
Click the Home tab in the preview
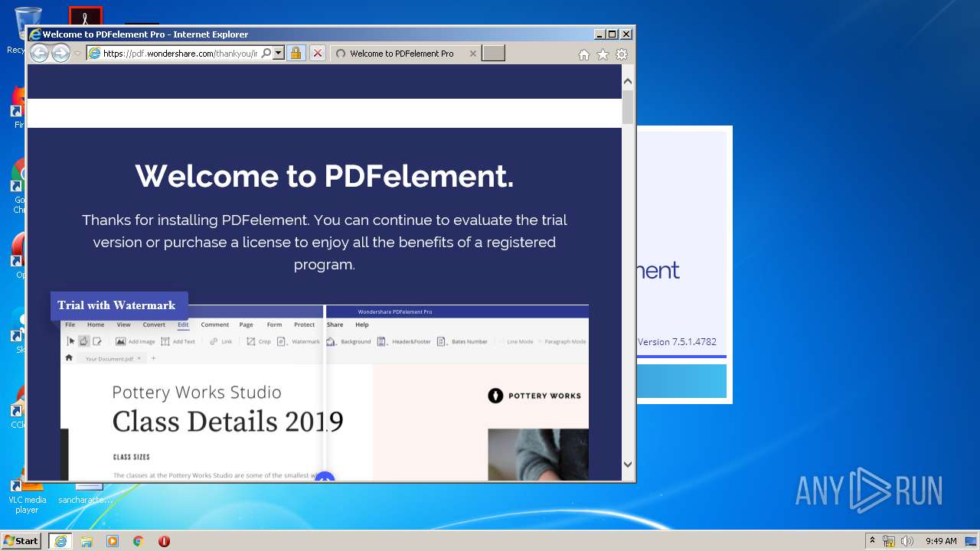click(x=96, y=324)
